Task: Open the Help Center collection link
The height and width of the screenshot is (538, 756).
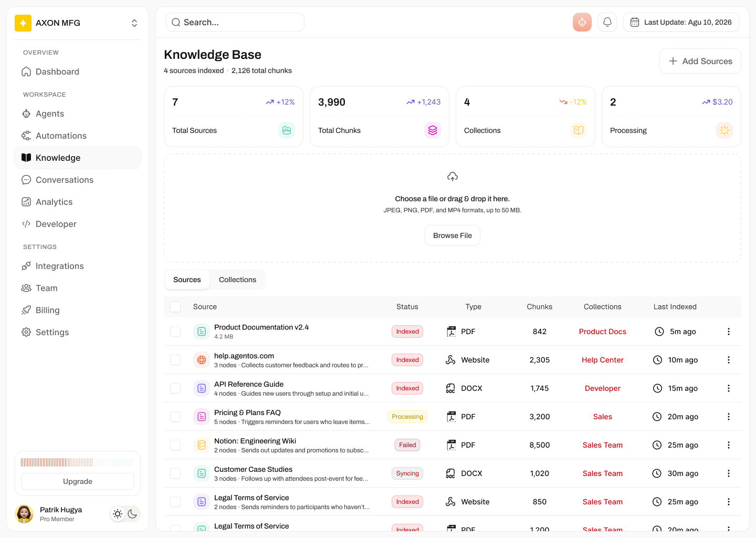Action: click(603, 360)
